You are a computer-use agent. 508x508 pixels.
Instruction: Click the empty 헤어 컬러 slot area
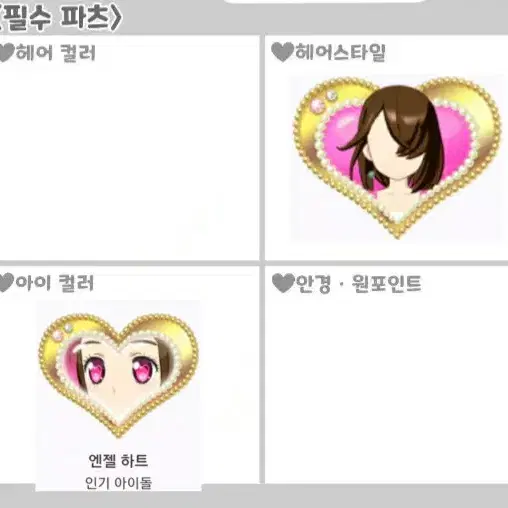[x=128, y=160]
